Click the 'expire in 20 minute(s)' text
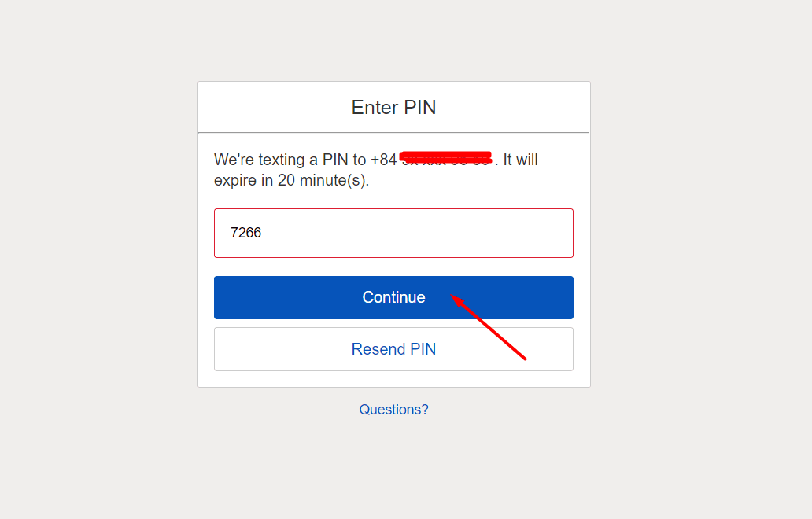 pos(292,181)
